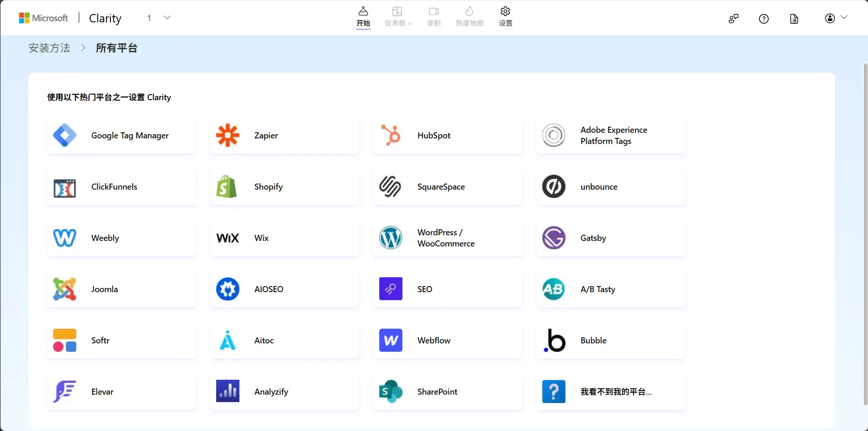Go to 设置 settings tab

tap(506, 17)
